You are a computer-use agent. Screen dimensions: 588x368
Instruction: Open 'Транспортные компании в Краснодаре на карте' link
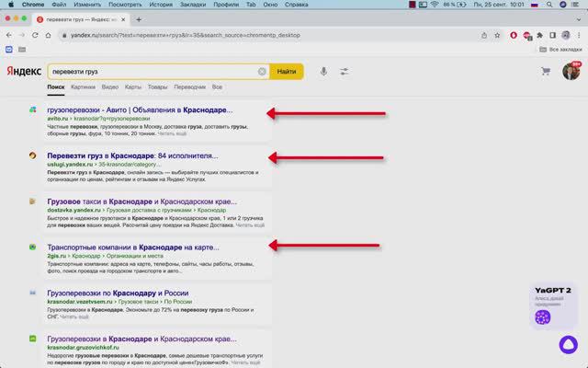(133, 247)
